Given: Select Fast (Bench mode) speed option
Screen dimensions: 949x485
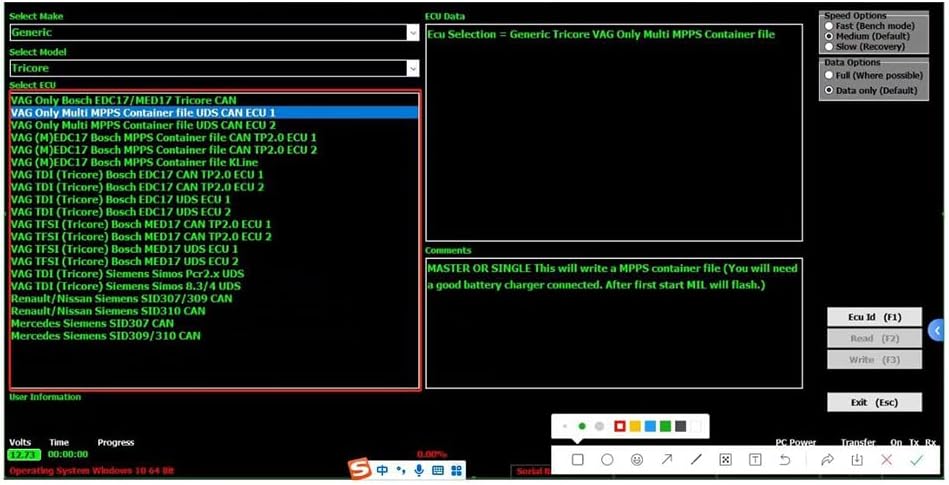Looking at the screenshot, I should [828, 26].
